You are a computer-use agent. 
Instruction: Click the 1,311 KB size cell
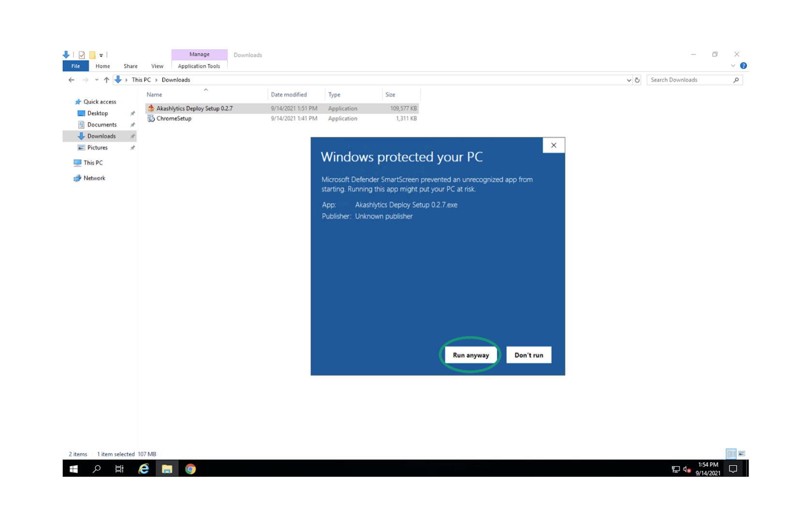click(x=406, y=119)
